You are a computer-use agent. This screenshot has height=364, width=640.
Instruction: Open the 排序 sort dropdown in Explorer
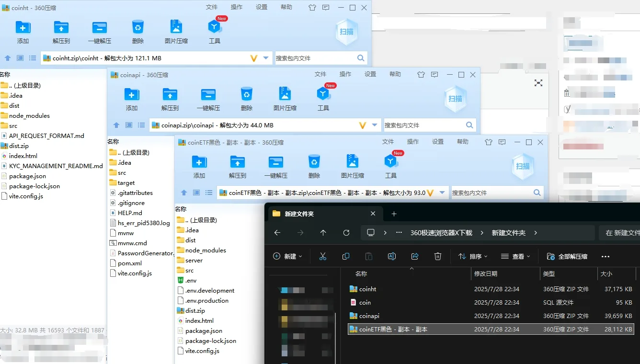(473, 256)
